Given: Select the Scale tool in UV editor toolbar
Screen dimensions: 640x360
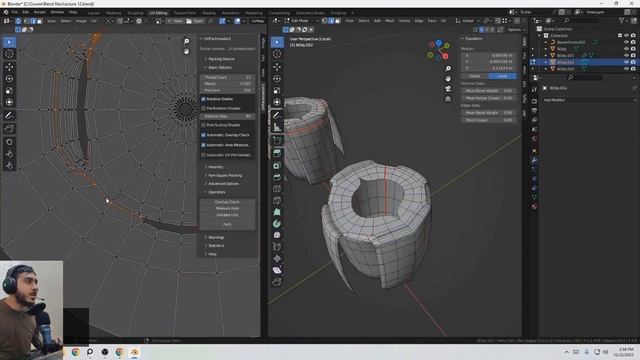Looking at the screenshot, I should 9,90.
